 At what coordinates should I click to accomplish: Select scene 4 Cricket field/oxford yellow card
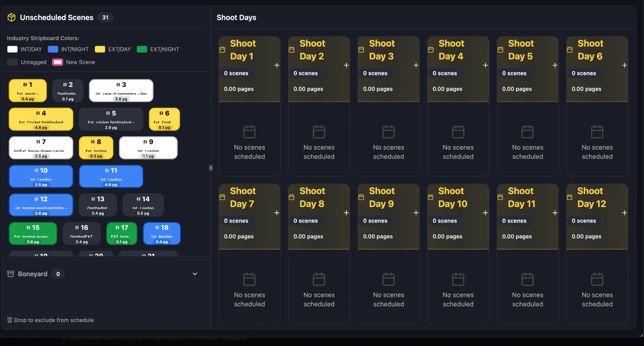coord(41,119)
